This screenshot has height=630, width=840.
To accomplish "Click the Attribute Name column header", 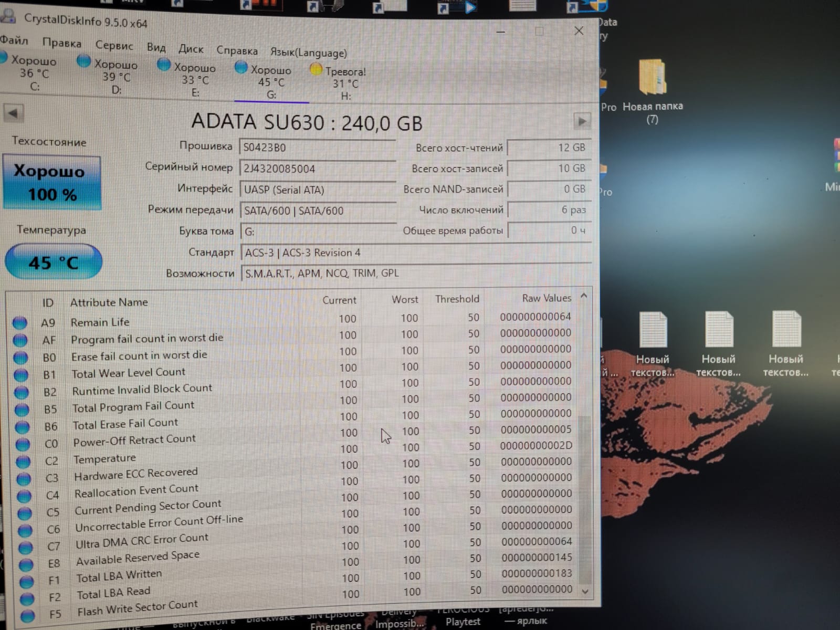I will pos(109,302).
